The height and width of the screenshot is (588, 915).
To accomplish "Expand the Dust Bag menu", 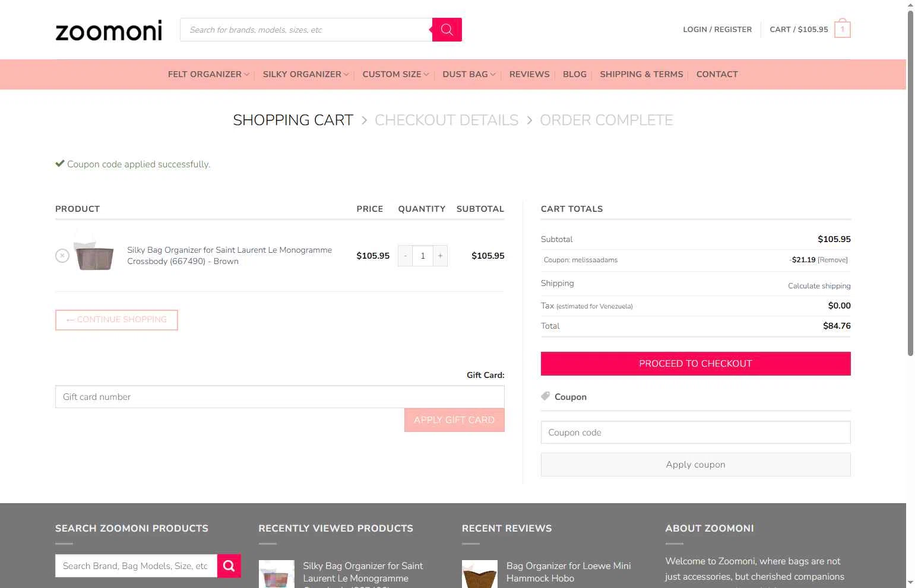I will point(469,74).
